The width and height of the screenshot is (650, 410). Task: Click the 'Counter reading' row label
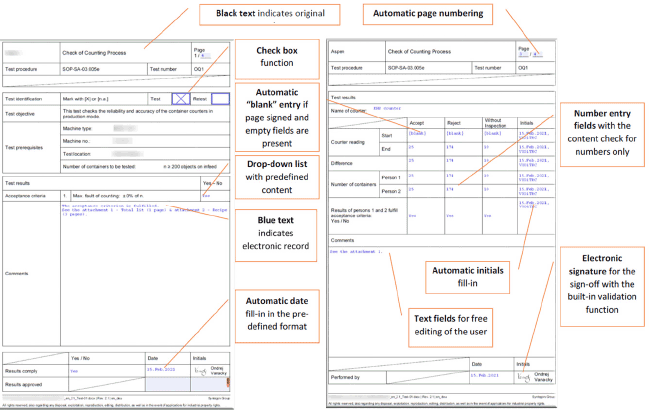(348, 142)
